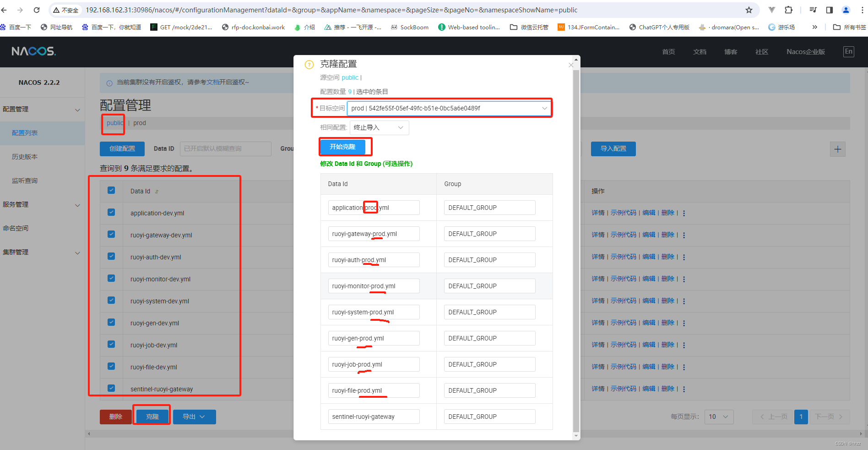Open more actions for sentinel-ruoyi-gateway row
The height and width of the screenshot is (450, 868).
click(x=684, y=389)
